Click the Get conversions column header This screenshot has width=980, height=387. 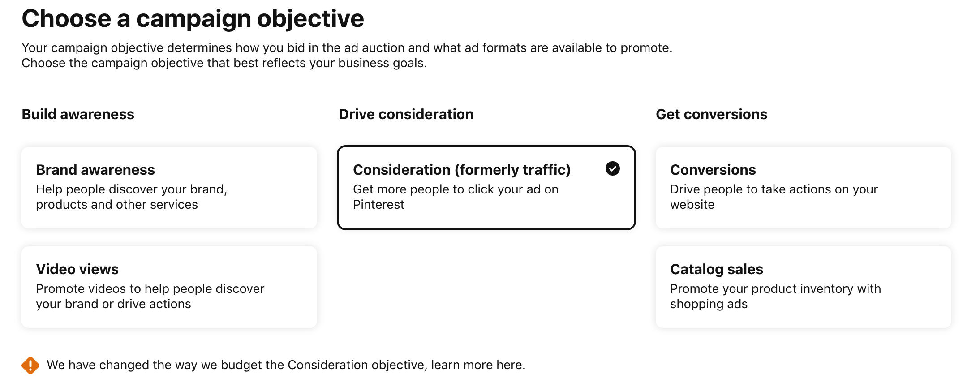pyautogui.click(x=711, y=114)
